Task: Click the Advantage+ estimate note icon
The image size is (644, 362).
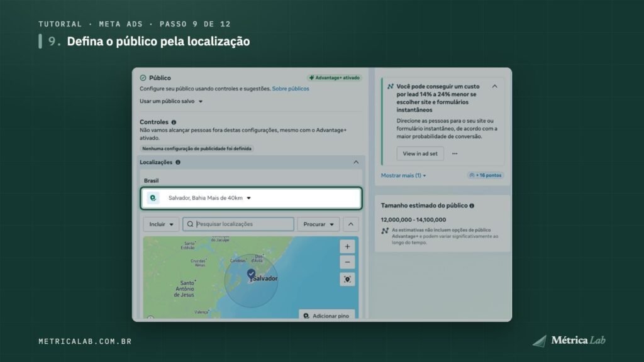Action: [x=385, y=231]
